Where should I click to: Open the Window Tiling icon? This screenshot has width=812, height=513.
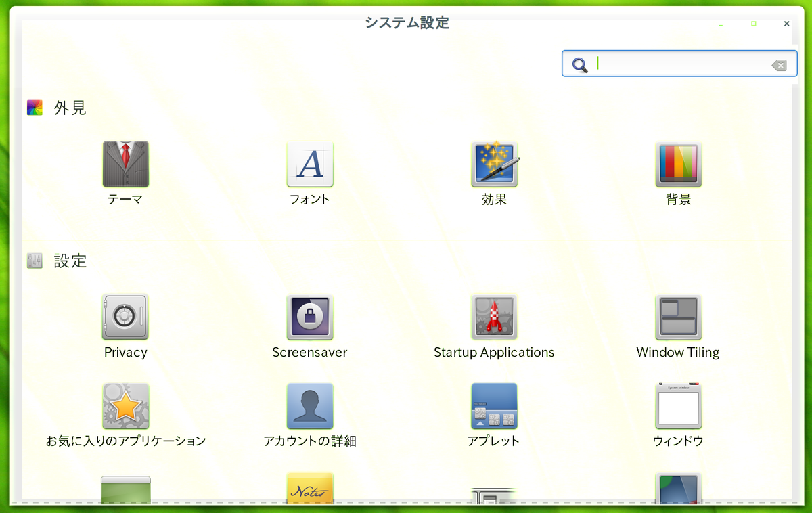tap(678, 317)
